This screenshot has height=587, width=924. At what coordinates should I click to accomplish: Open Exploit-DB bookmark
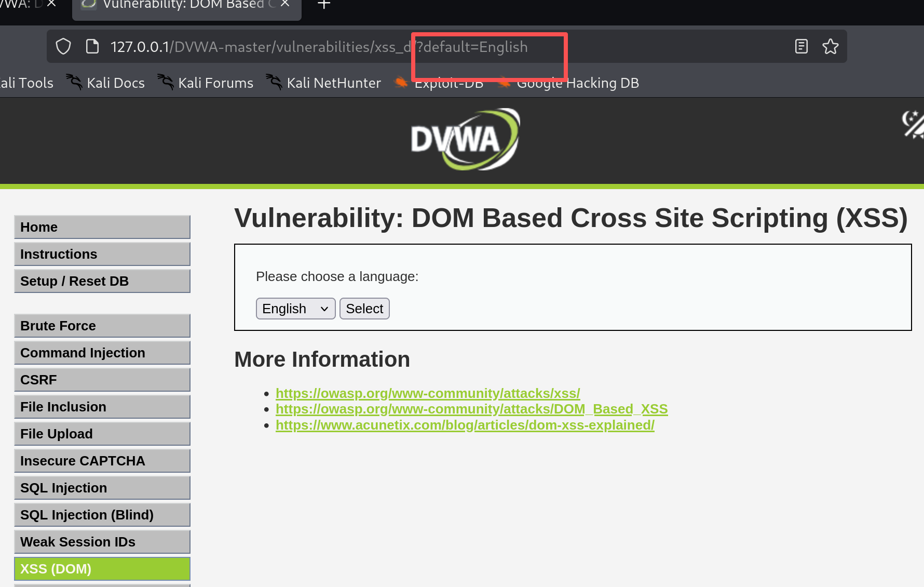439,83
